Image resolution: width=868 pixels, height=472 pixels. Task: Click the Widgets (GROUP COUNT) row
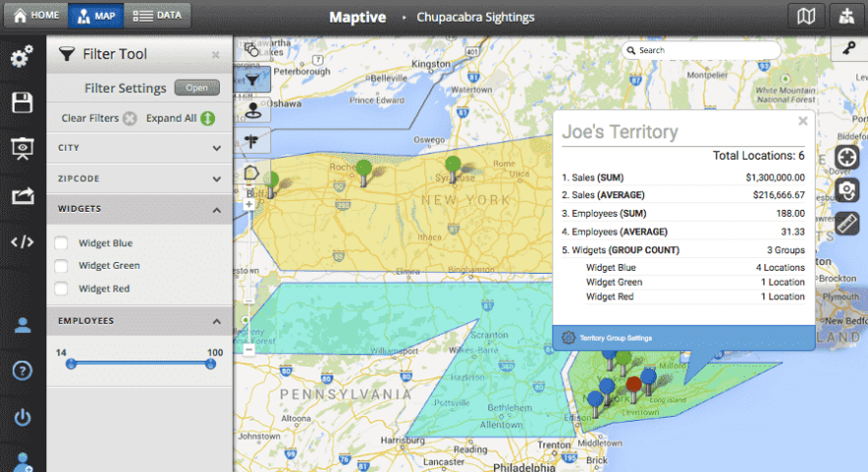pyautogui.click(x=684, y=250)
